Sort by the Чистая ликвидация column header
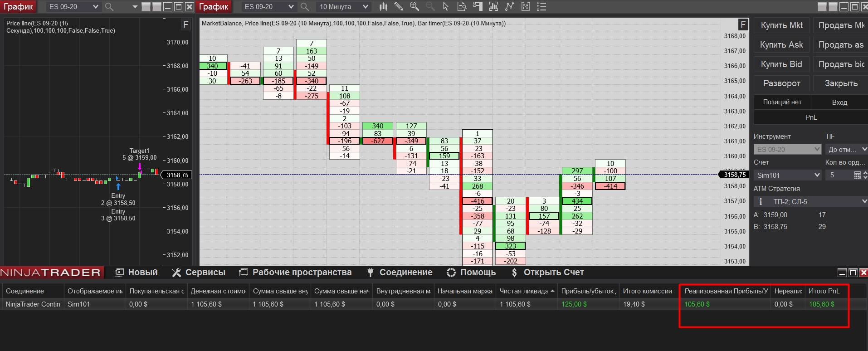The width and height of the screenshot is (868, 351). [x=527, y=291]
